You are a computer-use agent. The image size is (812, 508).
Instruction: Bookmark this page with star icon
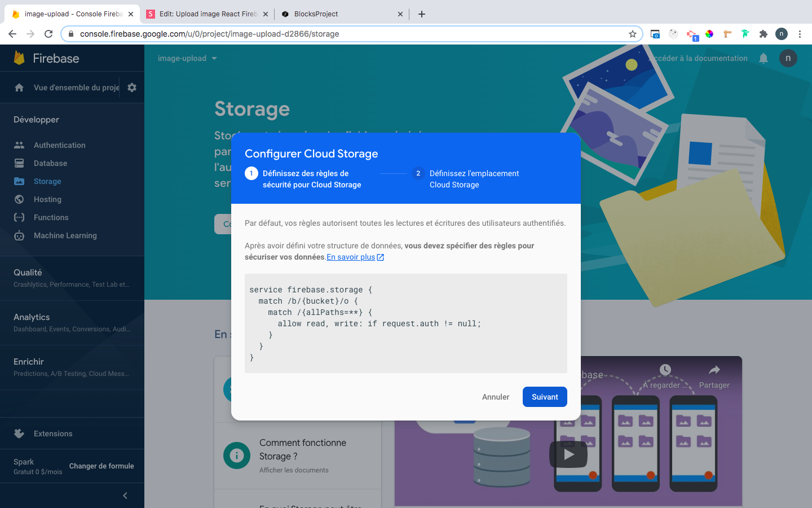[x=633, y=34]
